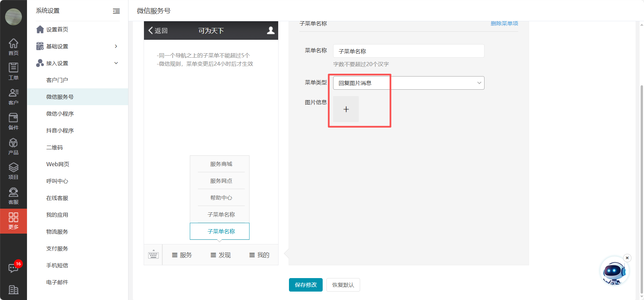Open the 项目 project layers icon
The width and height of the screenshot is (644, 300).
(x=13, y=171)
